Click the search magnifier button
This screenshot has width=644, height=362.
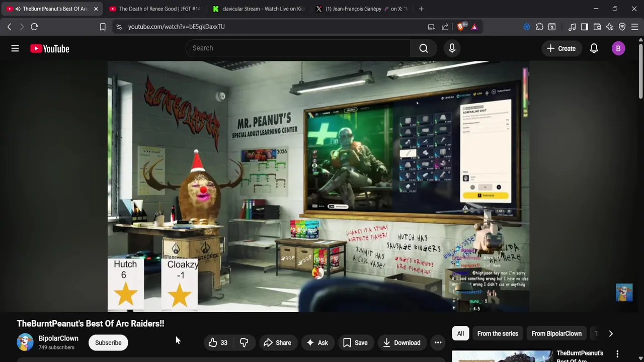(x=424, y=48)
